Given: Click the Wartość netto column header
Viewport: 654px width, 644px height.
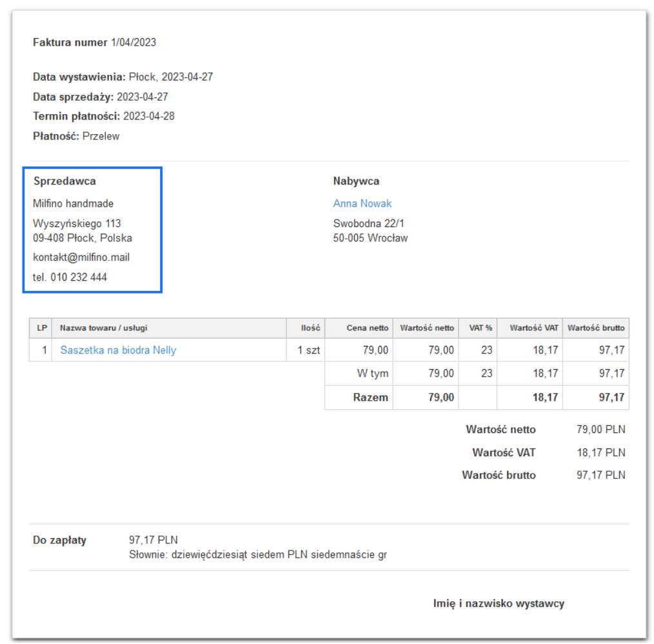Looking at the screenshot, I should click(427, 328).
